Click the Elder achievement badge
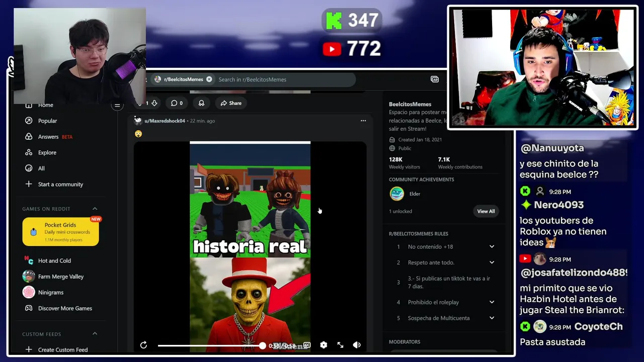This screenshot has width=644, height=362. pos(397,194)
